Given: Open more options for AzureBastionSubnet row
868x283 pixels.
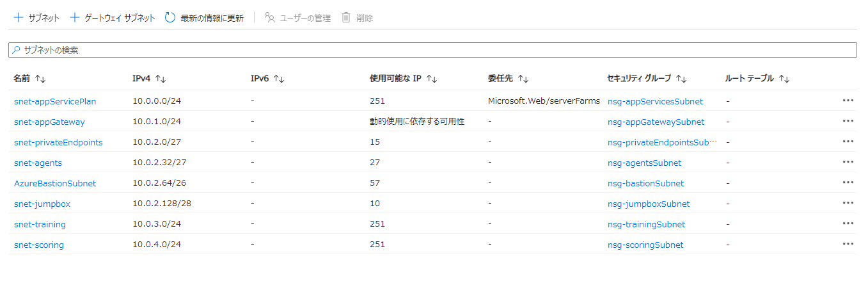Looking at the screenshot, I should pyautogui.click(x=848, y=182).
